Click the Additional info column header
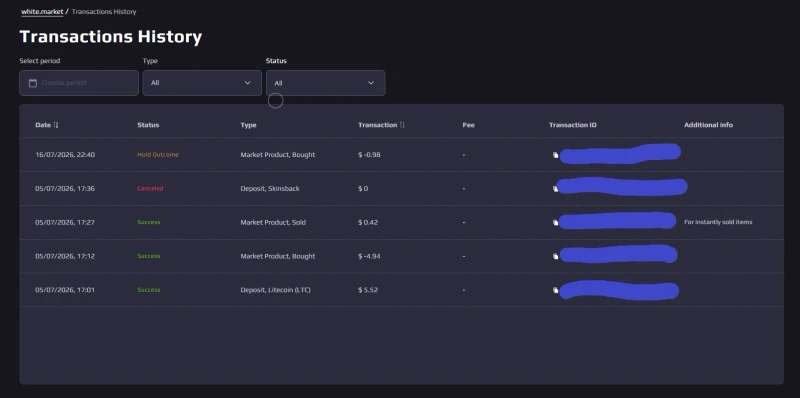Image resolution: width=800 pixels, height=398 pixels. 708,125
